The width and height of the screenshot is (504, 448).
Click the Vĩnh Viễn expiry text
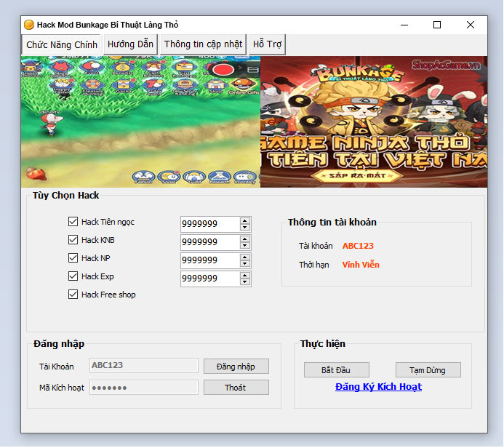(361, 265)
